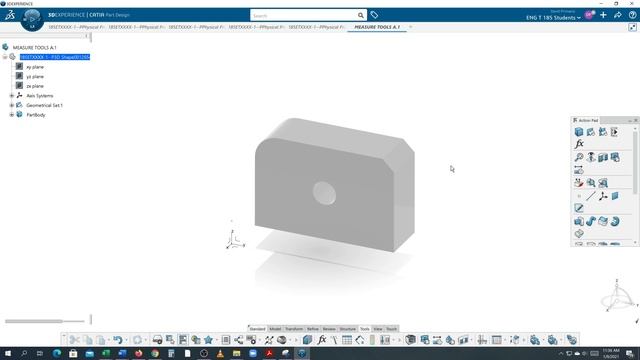Expand the Axis Systems node
Image resolution: width=640 pixels, height=360 pixels.
(x=12, y=96)
